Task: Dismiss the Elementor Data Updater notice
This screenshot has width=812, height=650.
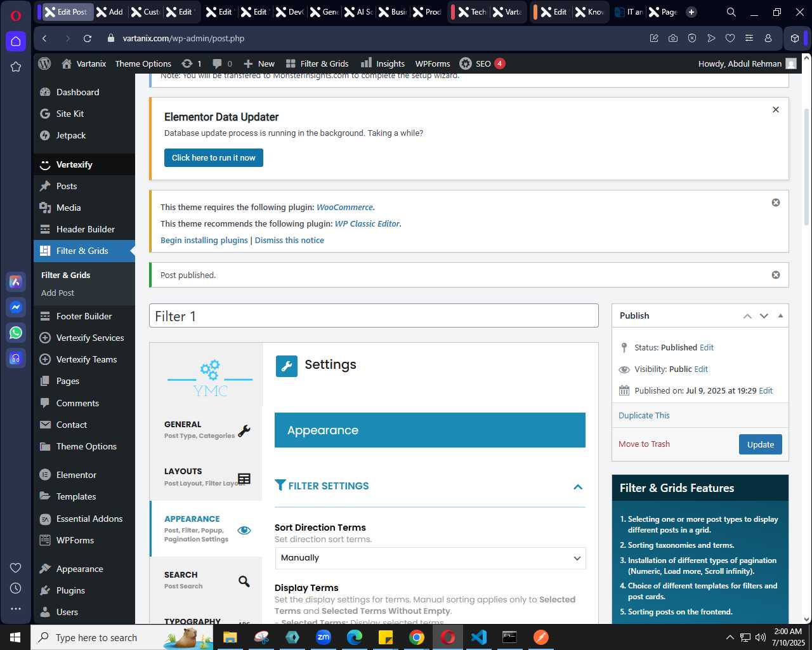Action: [775, 110]
